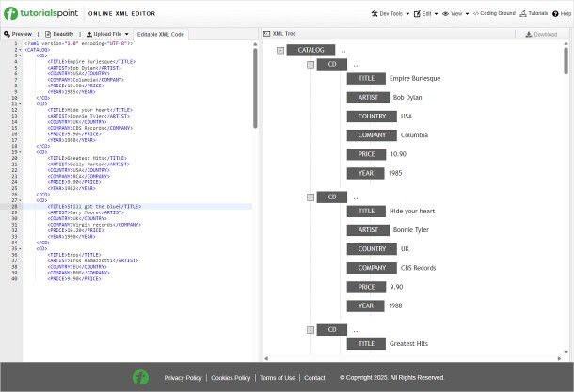Open the Upload File dropdown
This screenshot has width=574, height=392.
coord(107,34)
